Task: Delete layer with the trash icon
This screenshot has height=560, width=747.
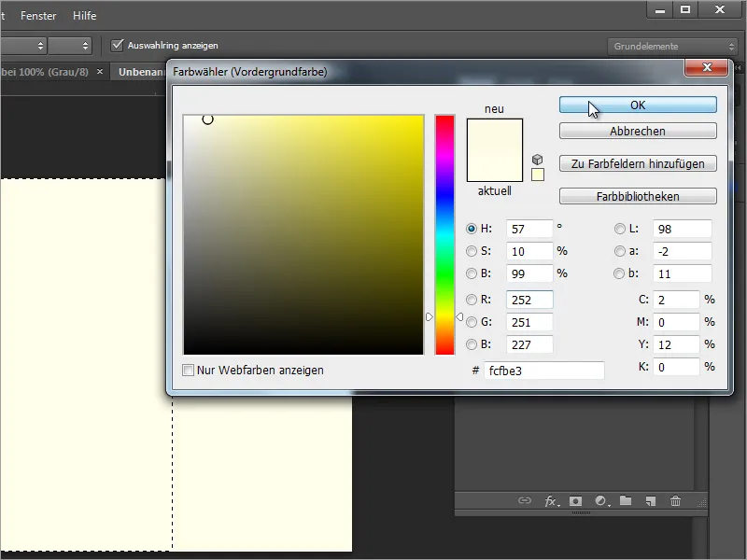Action: [675, 501]
